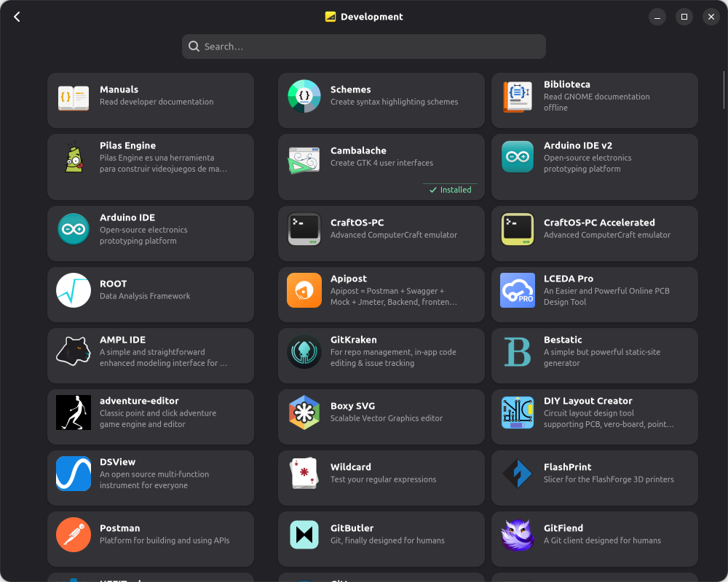Click the adventure-editor silhouette icon
728x582 pixels.
pyautogui.click(x=74, y=412)
